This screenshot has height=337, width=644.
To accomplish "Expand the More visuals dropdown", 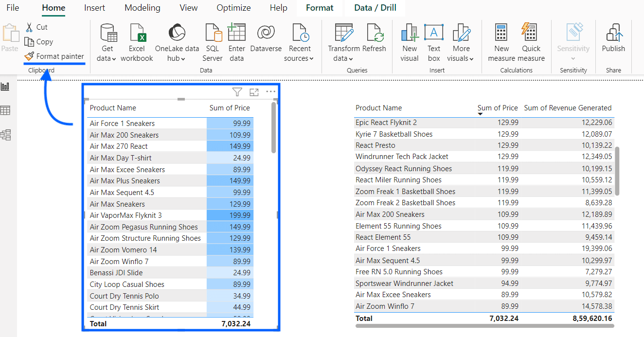I will pyautogui.click(x=471, y=59).
